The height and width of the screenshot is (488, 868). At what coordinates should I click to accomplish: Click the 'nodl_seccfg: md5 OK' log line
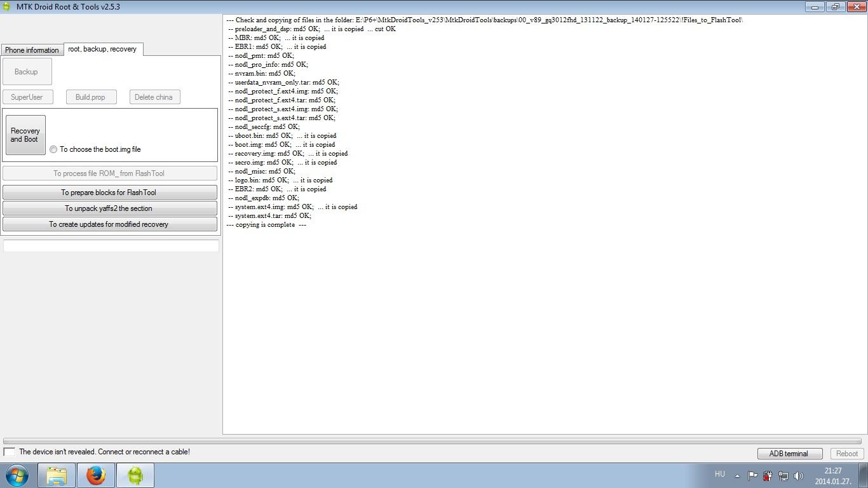[x=264, y=127]
